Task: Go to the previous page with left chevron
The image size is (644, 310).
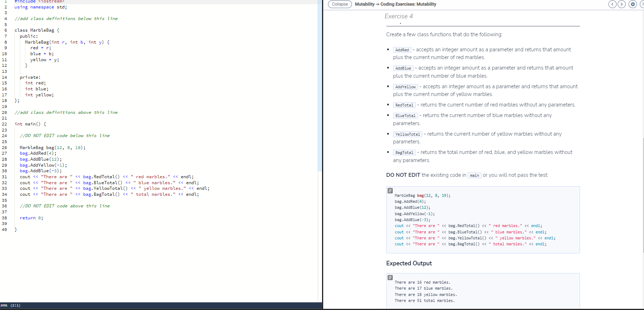Action: pyautogui.click(x=612, y=4)
